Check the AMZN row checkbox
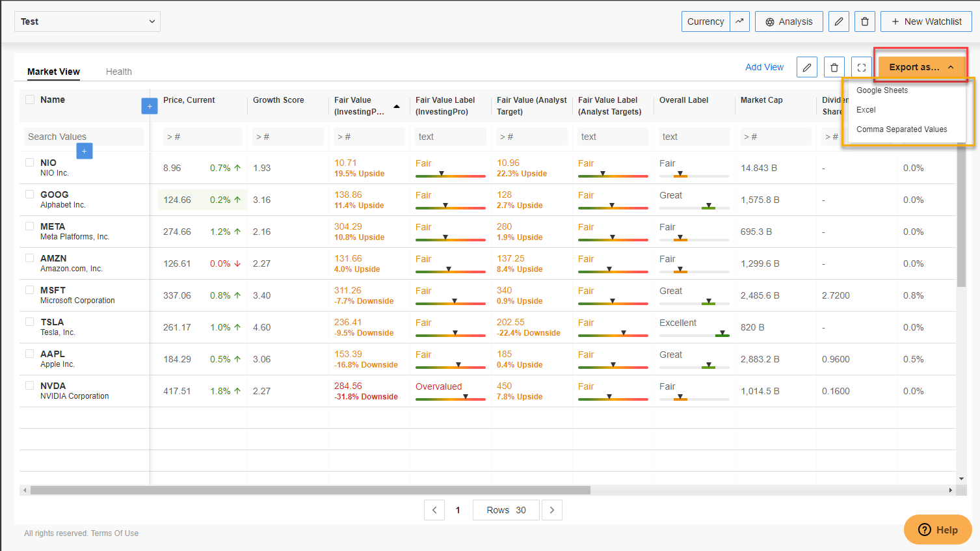The image size is (980, 551). pyautogui.click(x=30, y=258)
